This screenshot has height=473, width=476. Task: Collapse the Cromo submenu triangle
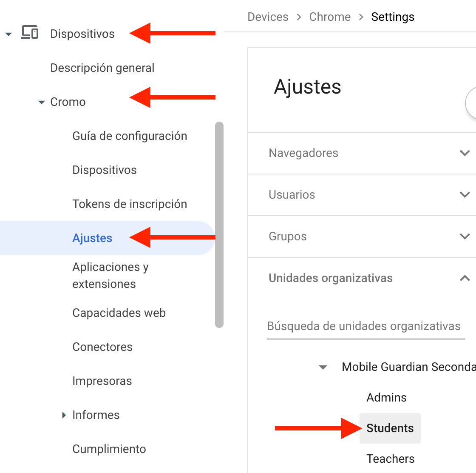pos(41,102)
